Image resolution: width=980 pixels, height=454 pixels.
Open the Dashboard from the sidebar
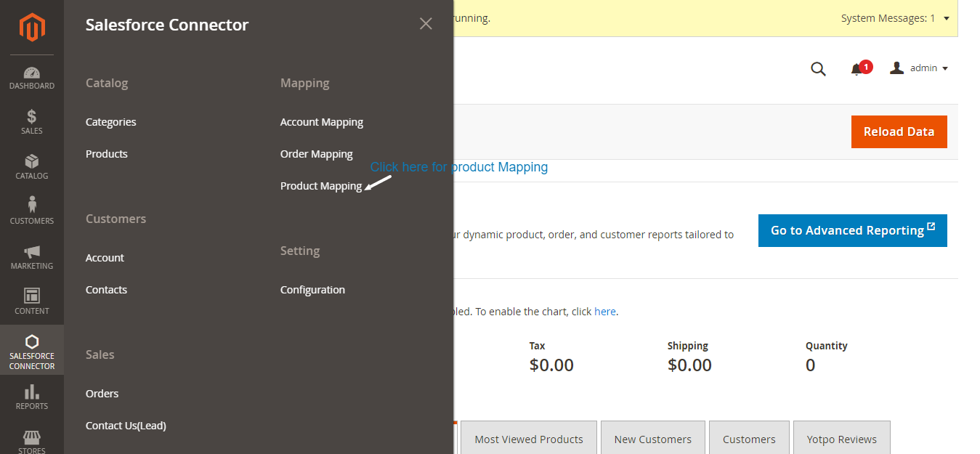[31, 76]
